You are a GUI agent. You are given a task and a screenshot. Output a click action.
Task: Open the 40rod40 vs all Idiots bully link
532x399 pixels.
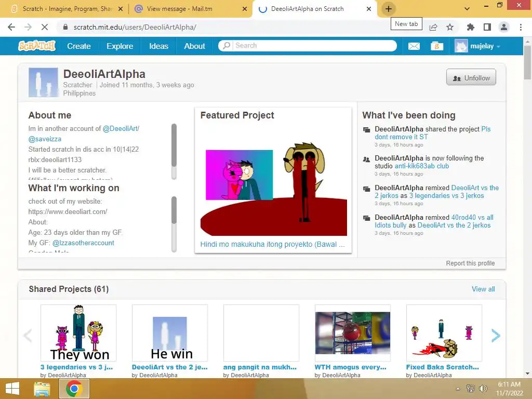point(434,221)
